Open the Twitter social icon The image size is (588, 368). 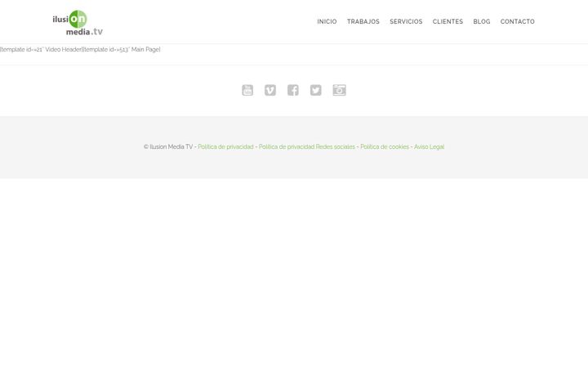pyautogui.click(x=316, y=90)
